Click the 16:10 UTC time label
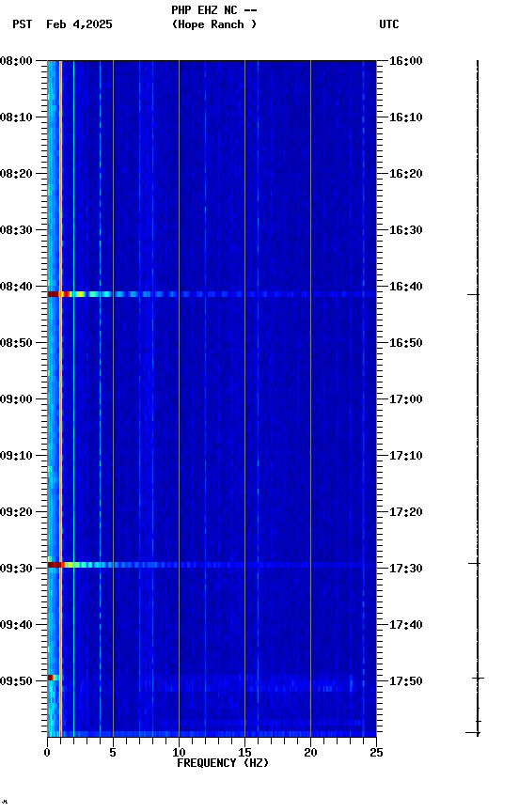Screen dimensions: 519x812 coord(406,117)
